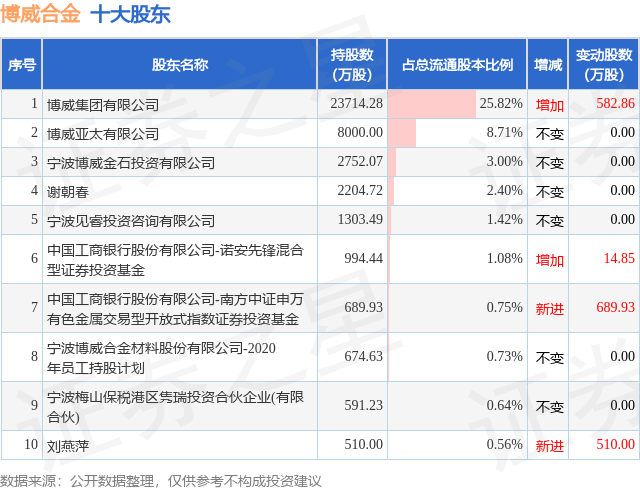Click the 占总流通股本比例 column header

pyautogui.click(x=457, y=65)
